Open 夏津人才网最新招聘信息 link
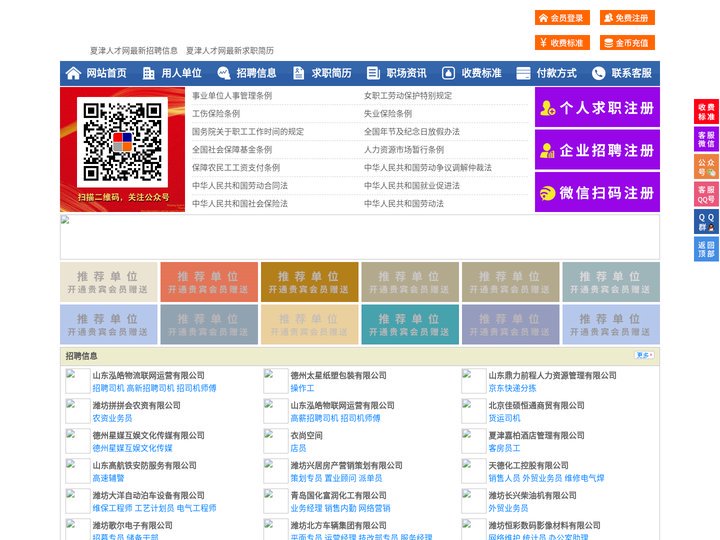Screen dimensions: 720x540 (x=134, y=51)
